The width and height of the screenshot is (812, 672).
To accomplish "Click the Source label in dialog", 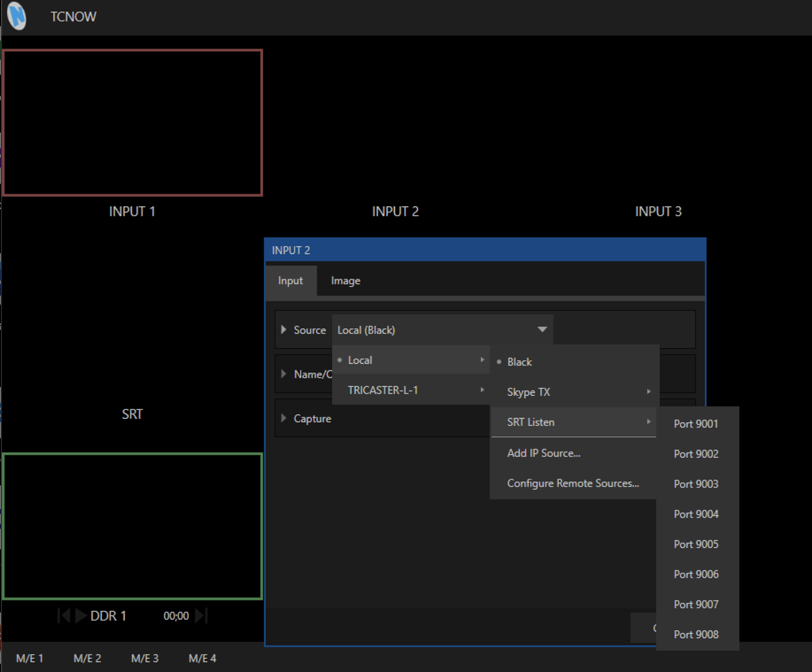I will (309, 330).
